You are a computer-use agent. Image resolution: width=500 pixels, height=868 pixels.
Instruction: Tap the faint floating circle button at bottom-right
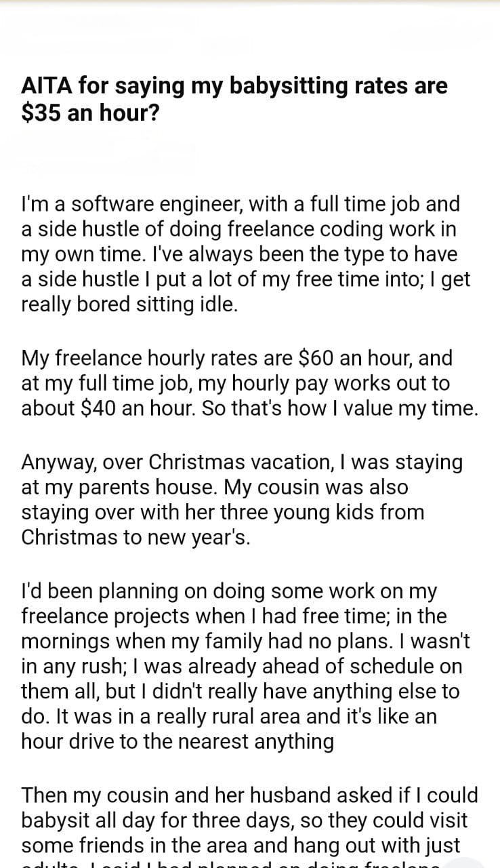(467, 860)
